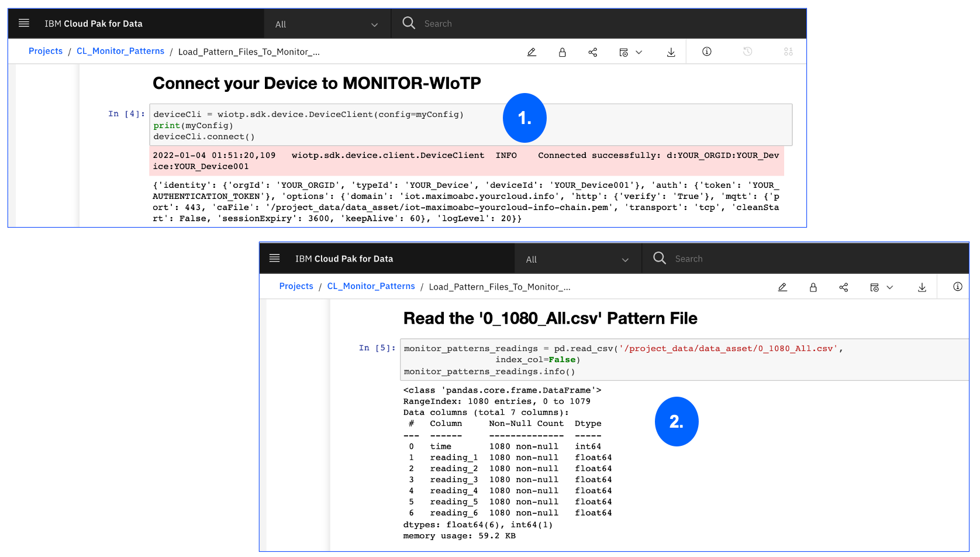Open CL_Monitor_Patterns breadcrumb in top window
Viewport: 980px width, 557px height.
click(120, 51)
